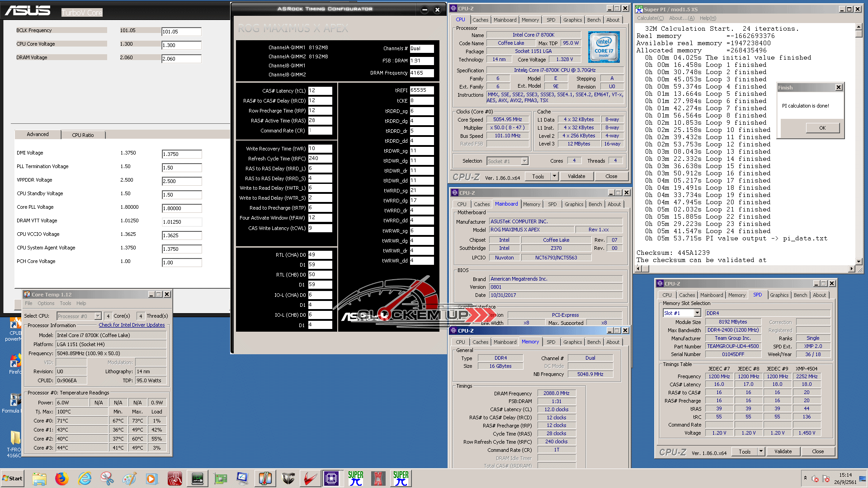Open Firefox from the taskbar
Screen dimensions: 868x488
(x=61, y=479)
